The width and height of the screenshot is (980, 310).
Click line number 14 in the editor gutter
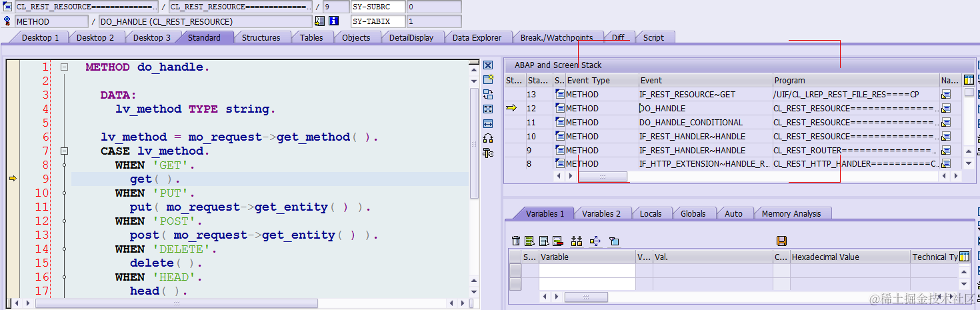click(42, 249)
